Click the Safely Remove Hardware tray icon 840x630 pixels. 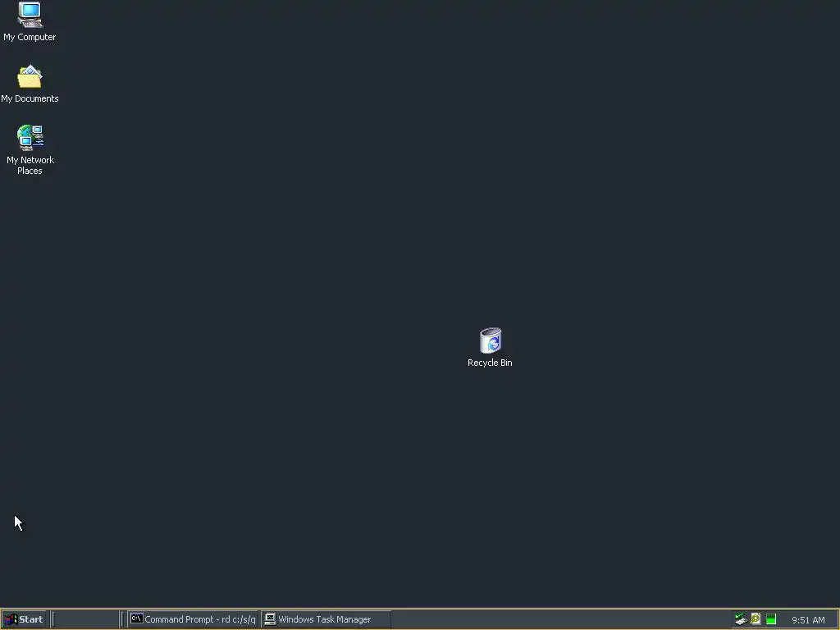(741, 619)
